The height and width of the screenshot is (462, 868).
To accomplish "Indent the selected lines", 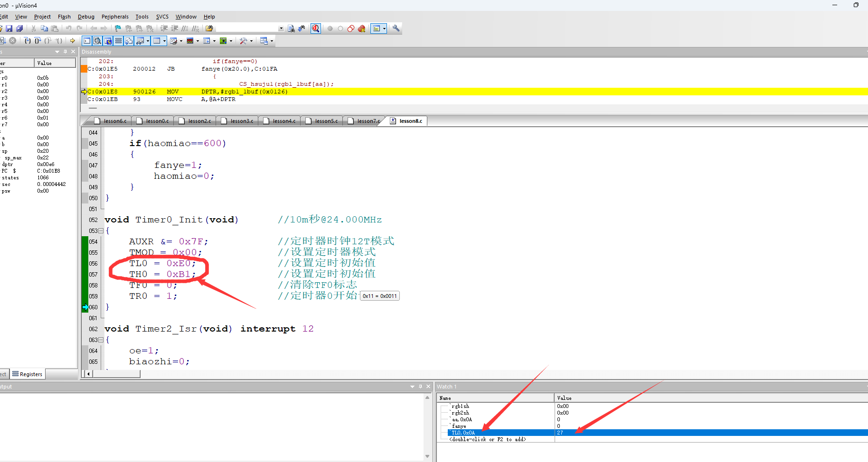I will coord(164,28).
